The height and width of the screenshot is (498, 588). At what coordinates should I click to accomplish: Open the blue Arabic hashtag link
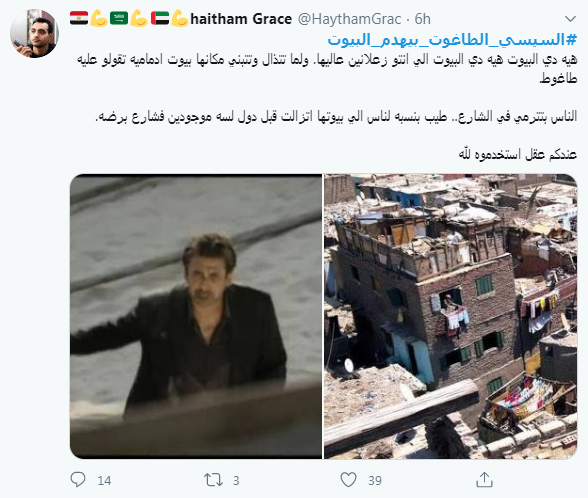coord(452,40)
